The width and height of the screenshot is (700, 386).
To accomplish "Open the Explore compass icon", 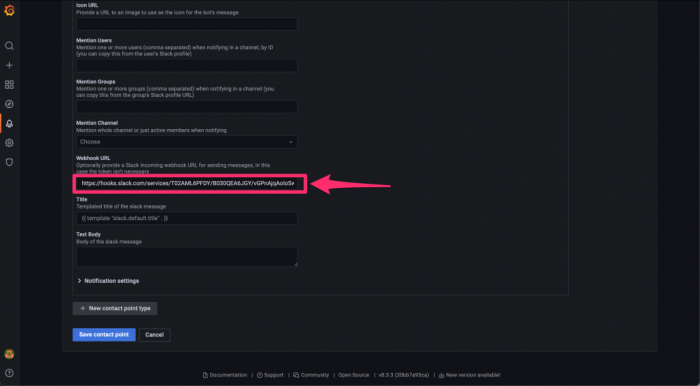I will pos(9,104).
